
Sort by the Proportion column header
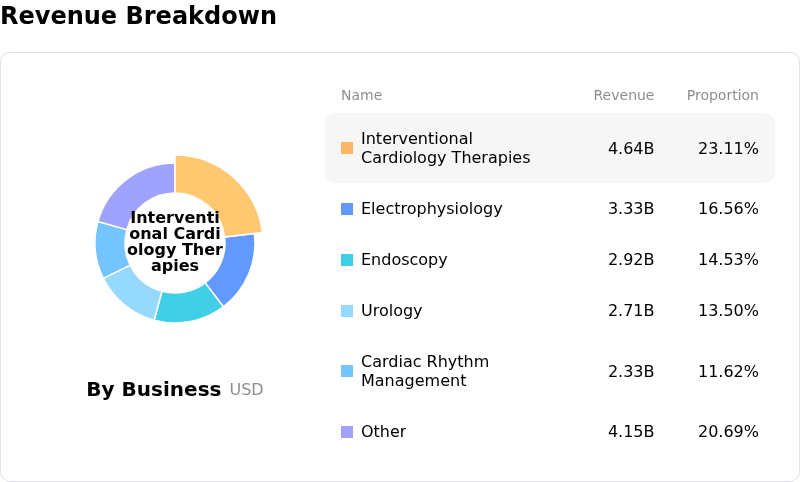pyautogui.click(x=722, y=96)
